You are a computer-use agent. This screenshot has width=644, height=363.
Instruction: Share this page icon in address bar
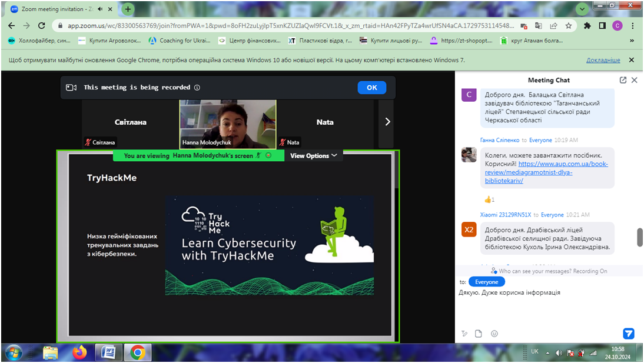pos(554,25)
